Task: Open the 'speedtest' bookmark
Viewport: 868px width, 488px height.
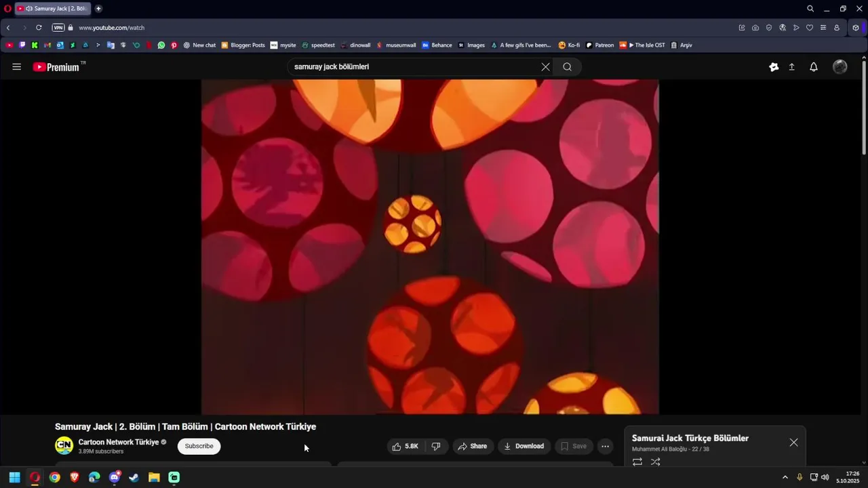Action: click(318, 45)
